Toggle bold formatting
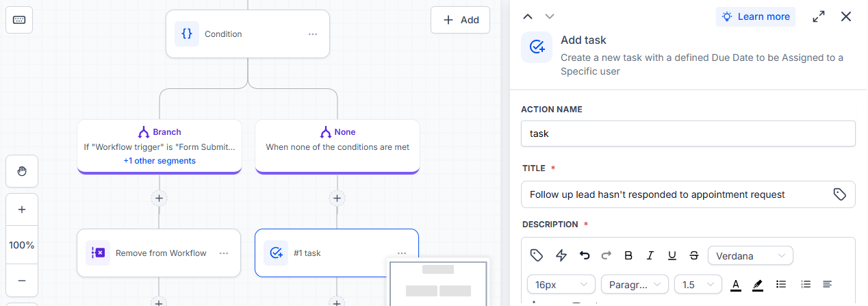The height and width of the screenshot is (306, 868). tap(628, 255)
